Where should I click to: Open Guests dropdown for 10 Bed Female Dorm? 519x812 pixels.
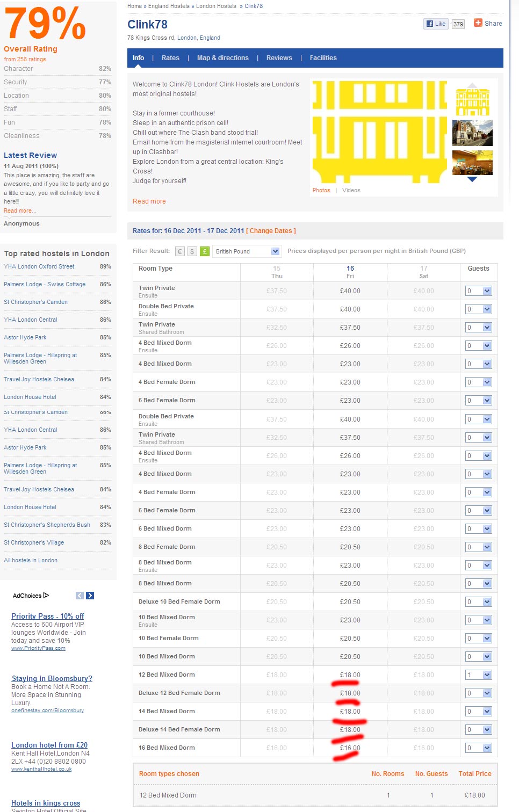tap(479, 639)
